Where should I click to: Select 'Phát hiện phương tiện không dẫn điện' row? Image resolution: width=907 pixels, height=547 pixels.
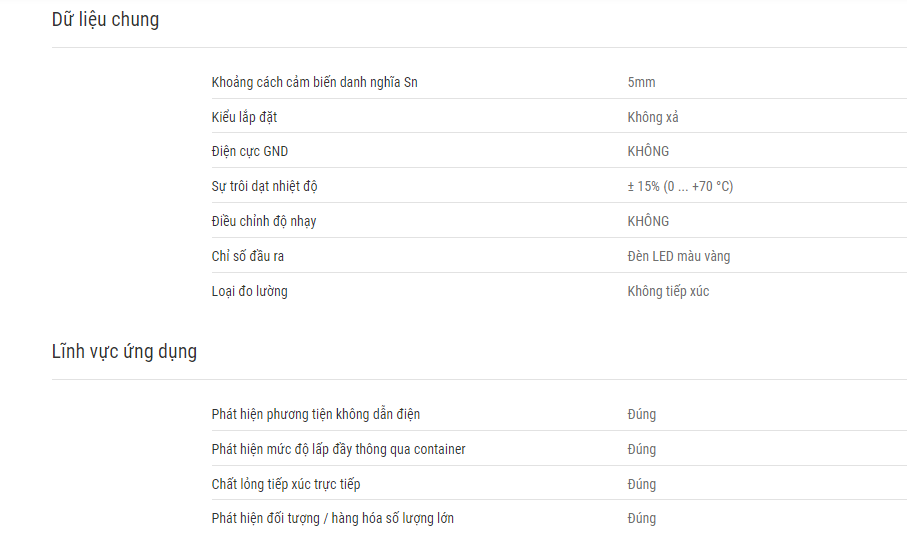click(559, 414)
